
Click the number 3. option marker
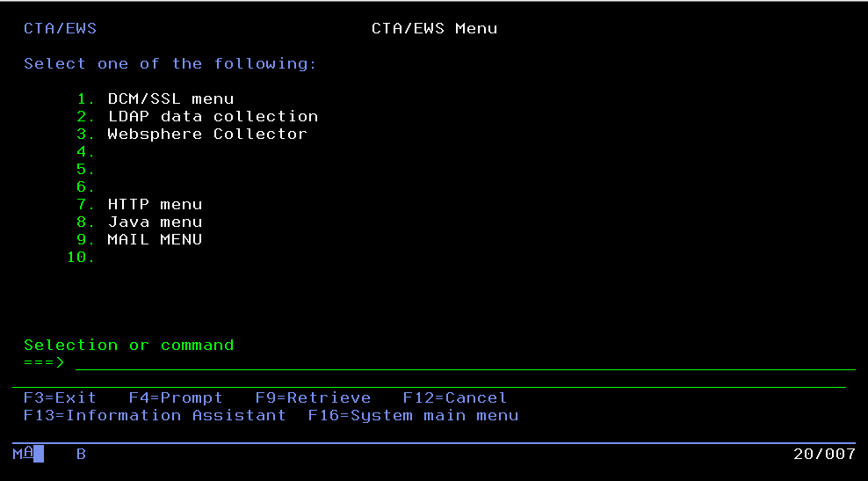click(x=86, y=135)
